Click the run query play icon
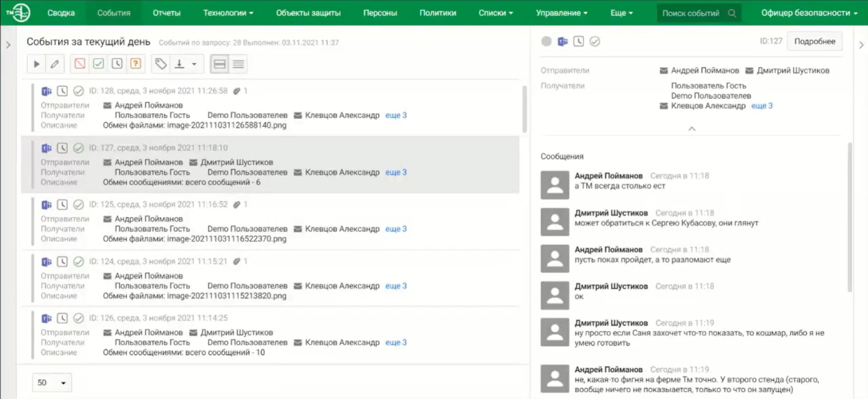This screenshot has height=399, width=868. point(36,64)
